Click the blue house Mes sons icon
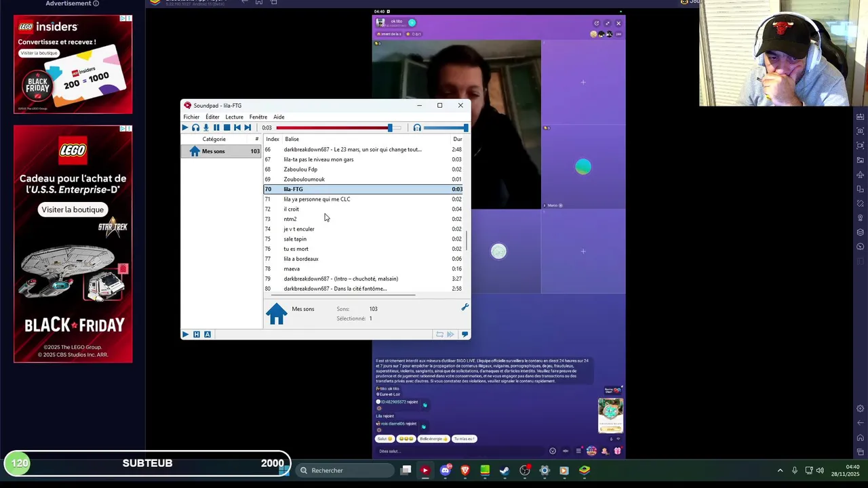Screen dimensions: 868x488 click(x=276, y=313)
